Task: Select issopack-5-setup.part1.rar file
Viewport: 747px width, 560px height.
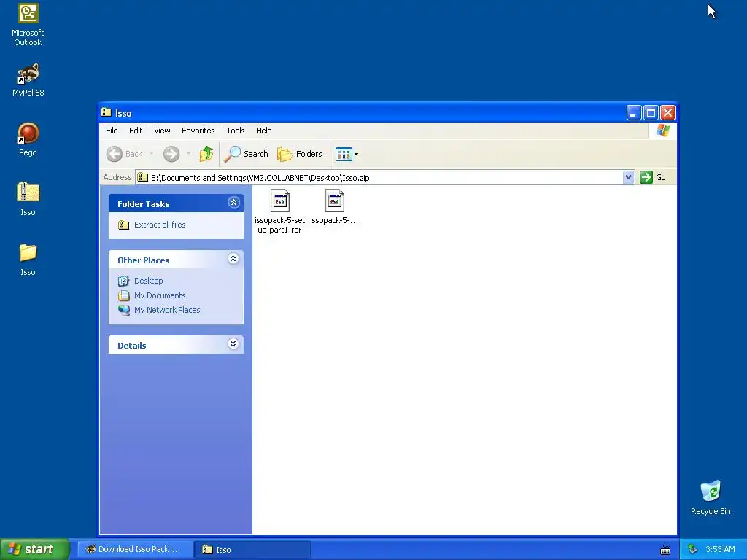Action: click(279, 211)
